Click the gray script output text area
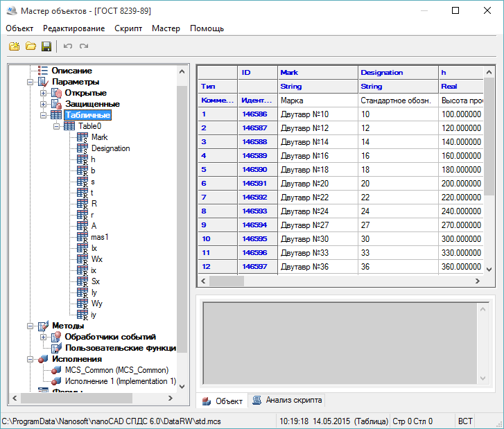The height and width of the screenshot is (429, 504). (x=340, y=343)
